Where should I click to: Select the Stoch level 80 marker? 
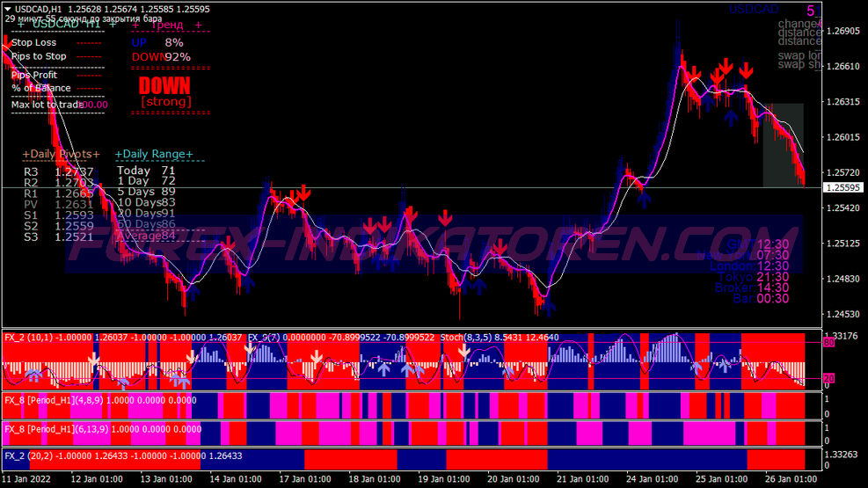[828, 343]
